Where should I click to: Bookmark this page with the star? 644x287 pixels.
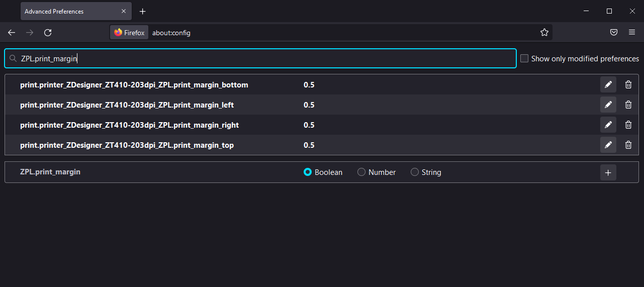(x=544, y=33)
